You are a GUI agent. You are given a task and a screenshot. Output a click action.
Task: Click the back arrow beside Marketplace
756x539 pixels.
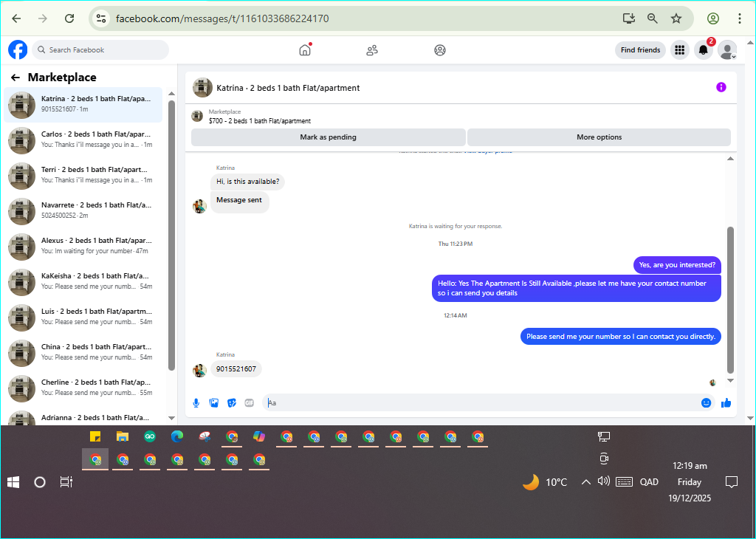[x=16, y=78]
